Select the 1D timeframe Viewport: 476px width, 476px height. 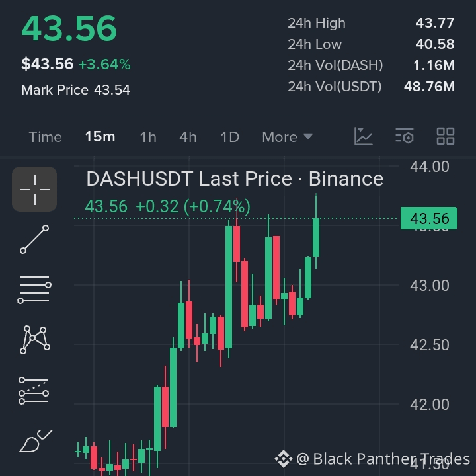230,137
